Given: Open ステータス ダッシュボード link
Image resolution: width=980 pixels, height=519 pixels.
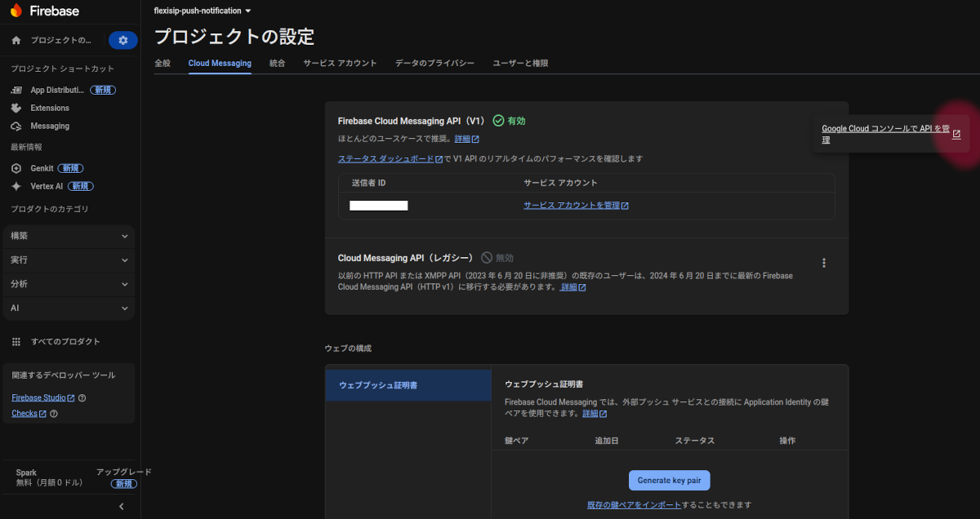Looking at the screenshot, I should coord(390,159).
